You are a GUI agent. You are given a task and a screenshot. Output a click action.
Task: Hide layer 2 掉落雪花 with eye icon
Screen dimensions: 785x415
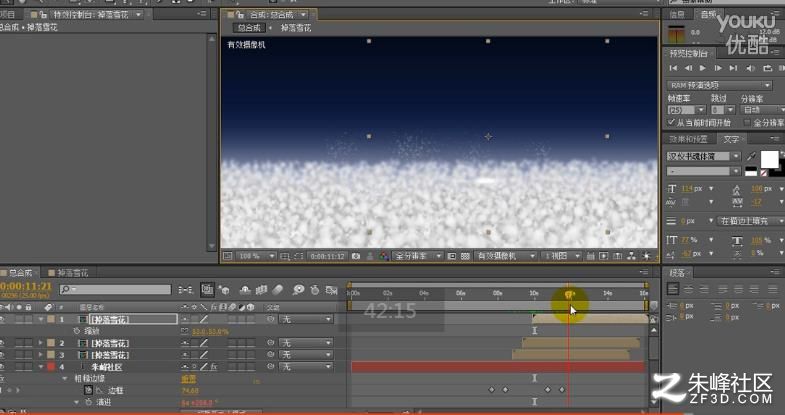point(3,343)
